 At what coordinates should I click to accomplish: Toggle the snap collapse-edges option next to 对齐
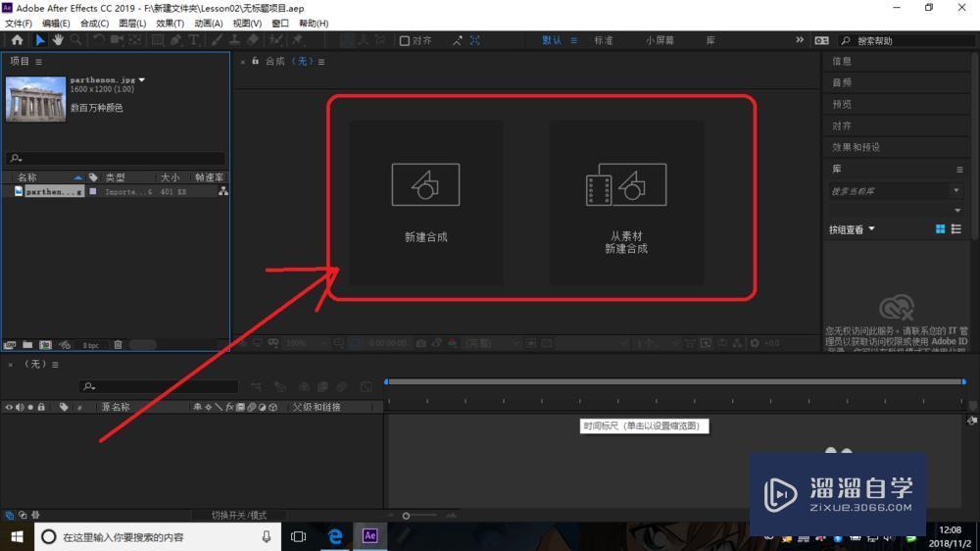click(458, 40)
